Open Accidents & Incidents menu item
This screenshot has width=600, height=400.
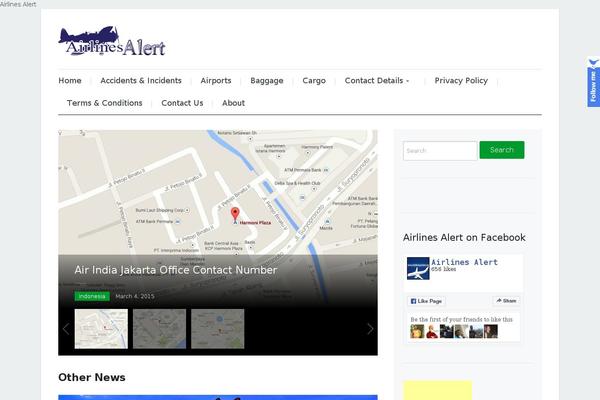pos(141,81)
